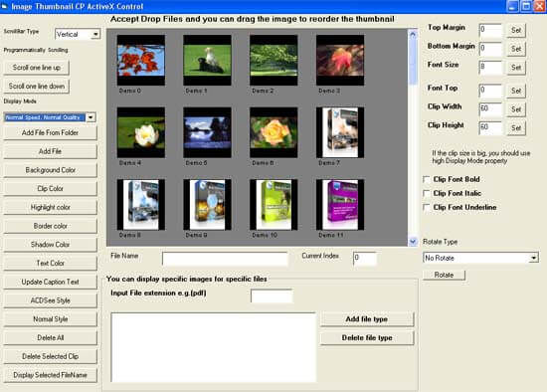Select the Demo 1 dog thumbnail

point(207,60)
